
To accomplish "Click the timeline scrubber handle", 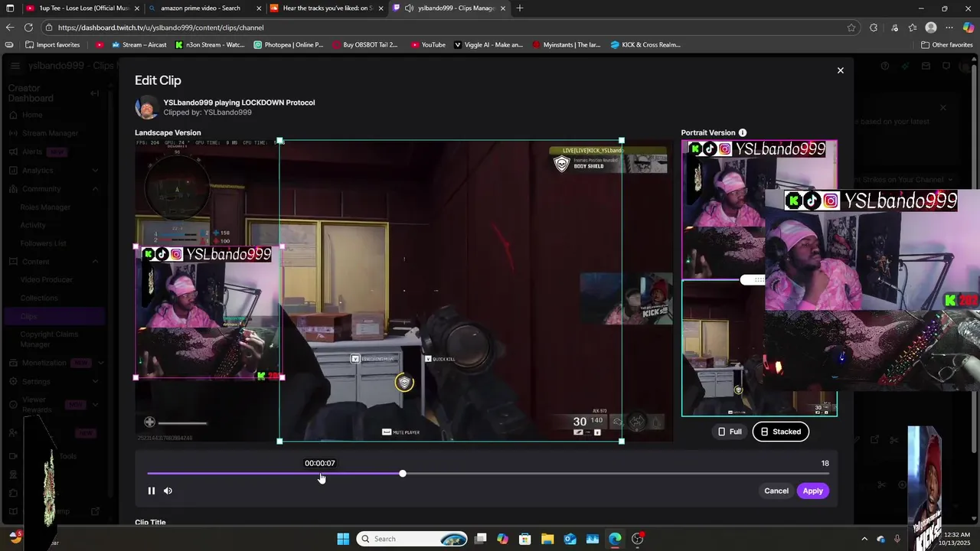I will 403,474.
